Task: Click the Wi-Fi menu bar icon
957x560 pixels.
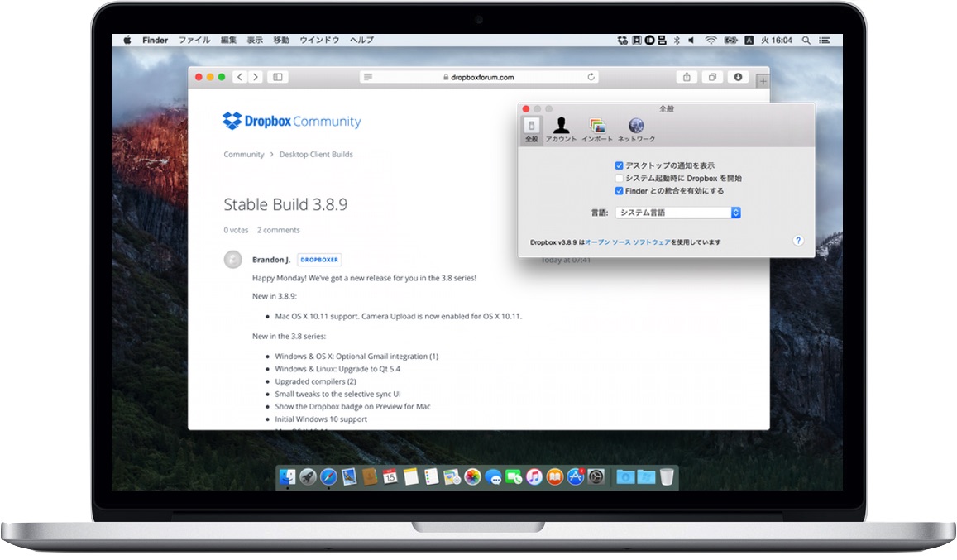Action: [711, 41]
